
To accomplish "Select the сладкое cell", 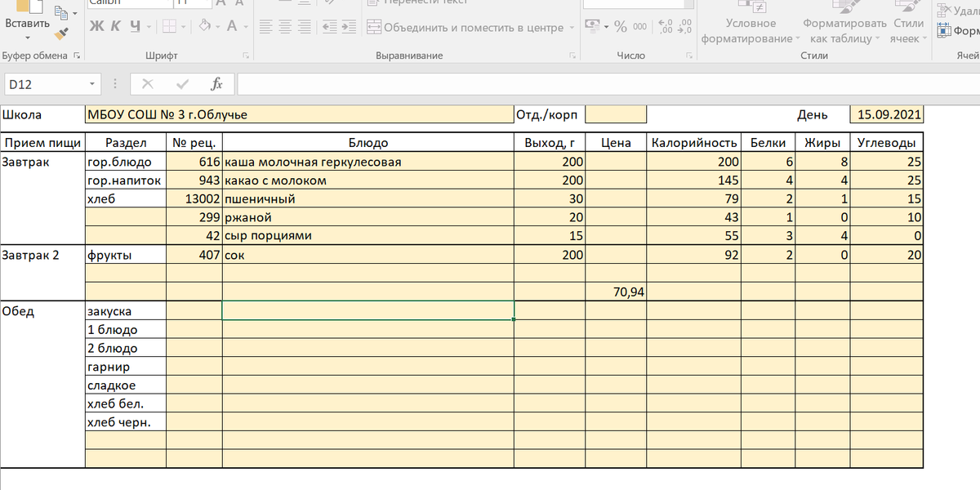I will click(126, 385).
